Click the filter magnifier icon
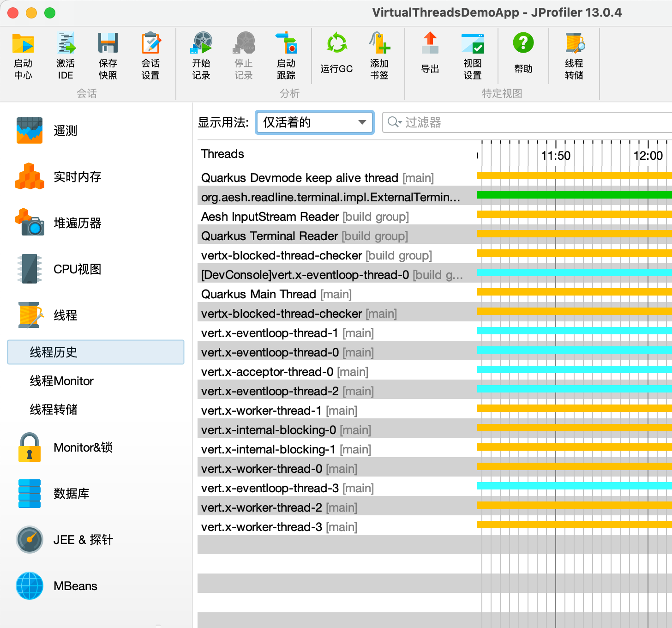672x628 pixels. [x=394, y=122]
